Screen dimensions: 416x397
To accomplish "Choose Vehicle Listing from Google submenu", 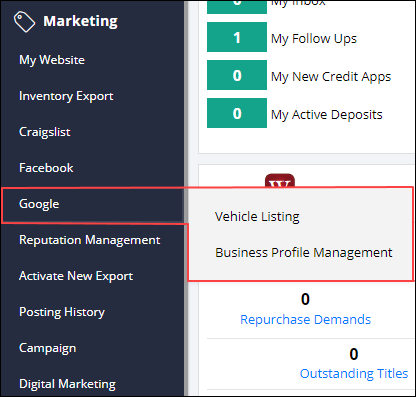I will point(257,217).
